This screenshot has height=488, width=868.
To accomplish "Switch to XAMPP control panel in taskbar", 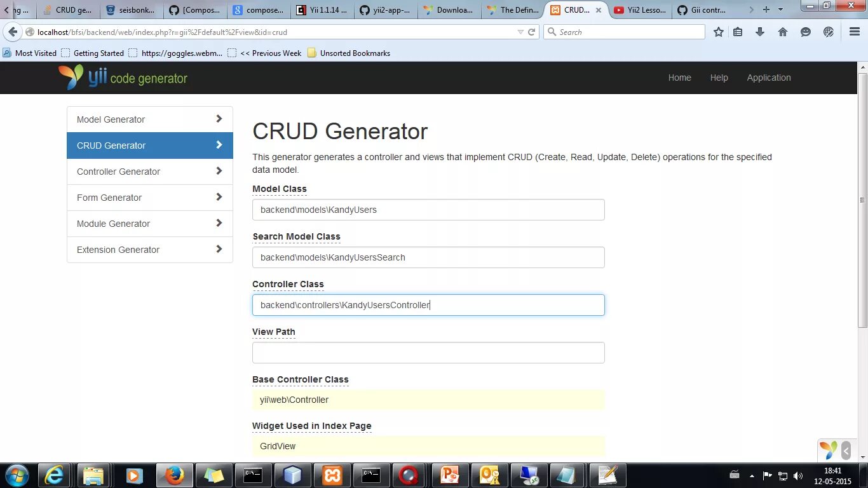I will [x=332, y=475].
